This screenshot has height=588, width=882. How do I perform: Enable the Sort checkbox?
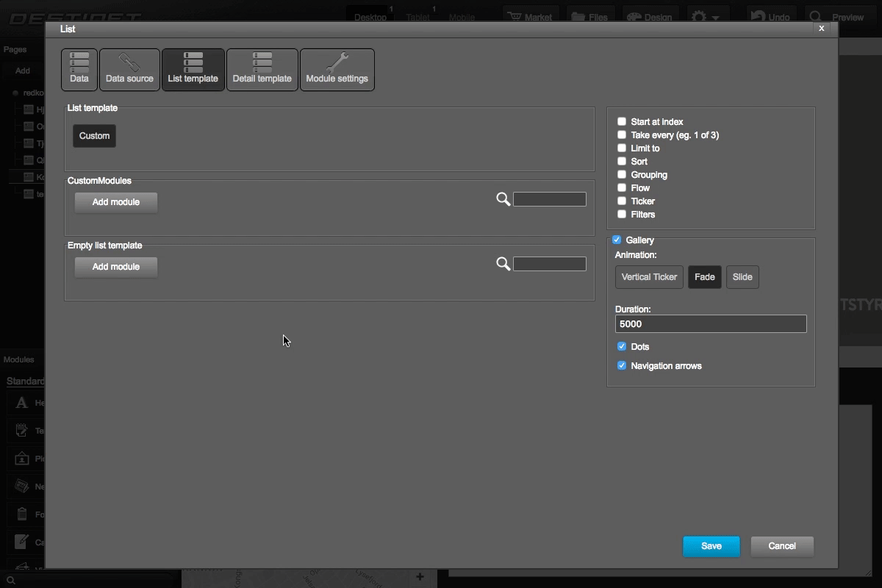click(x=621, y=161)
